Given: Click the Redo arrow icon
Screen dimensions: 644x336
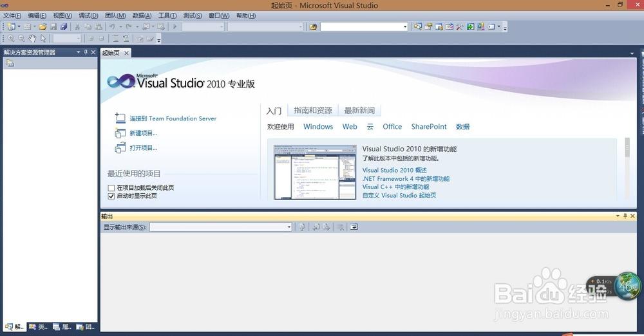Looking at the screenshot, I should (x=129, y=26).
